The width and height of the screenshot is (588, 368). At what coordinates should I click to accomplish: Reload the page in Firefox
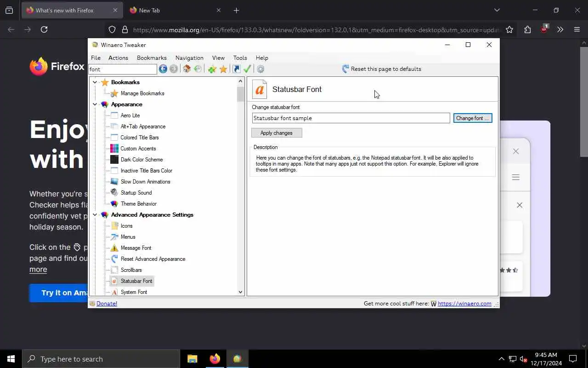pyautogui.click(x=44, y=29)
